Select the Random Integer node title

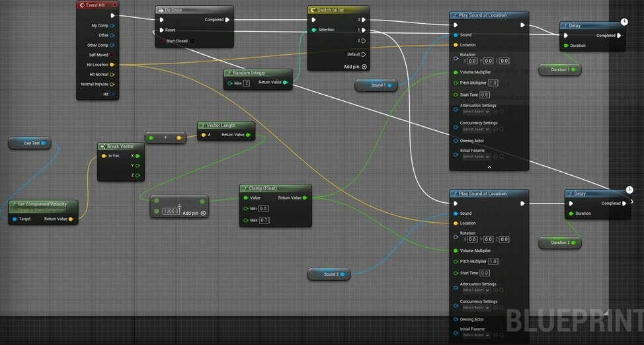coord(249,73)
